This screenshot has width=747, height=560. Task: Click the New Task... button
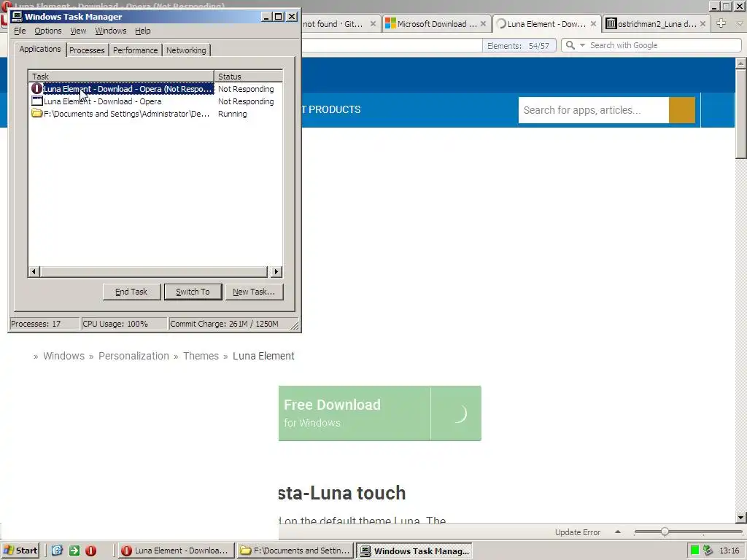point(253,292)
